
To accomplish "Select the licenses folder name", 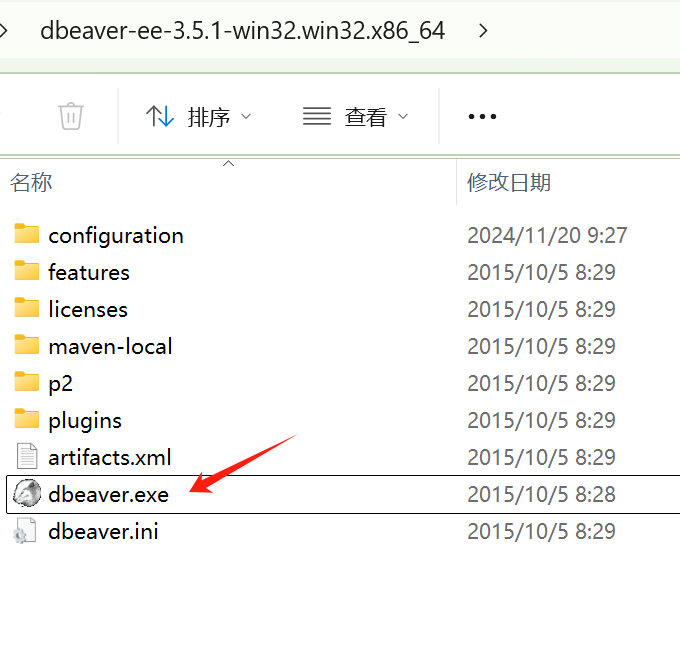I will pos(88,309).
